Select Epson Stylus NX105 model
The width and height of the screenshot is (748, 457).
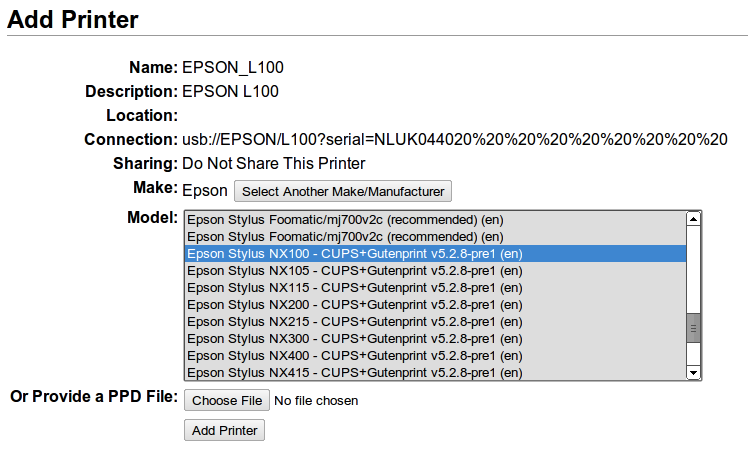coord(435,271)
